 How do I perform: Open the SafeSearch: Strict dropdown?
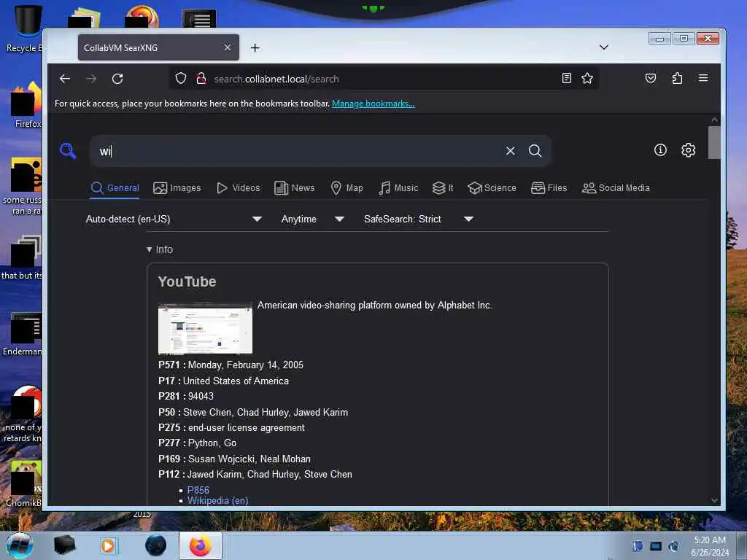tap(419, 219)
